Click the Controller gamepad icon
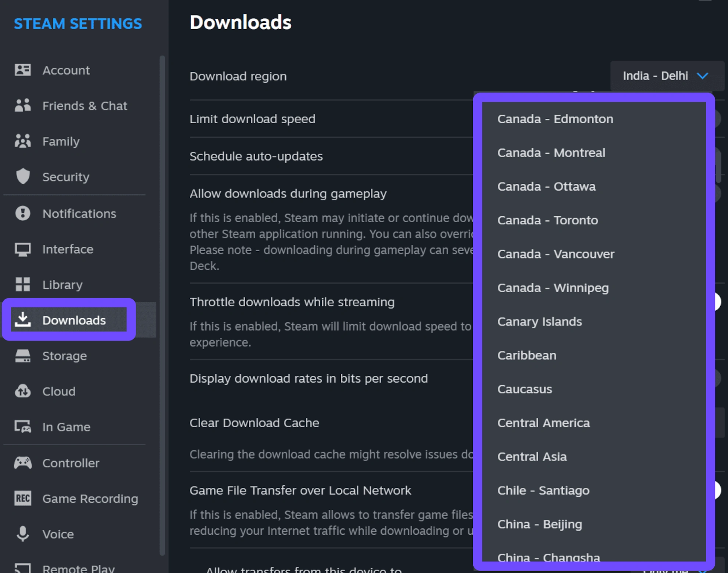728x573 pixels. coord(23,463)
